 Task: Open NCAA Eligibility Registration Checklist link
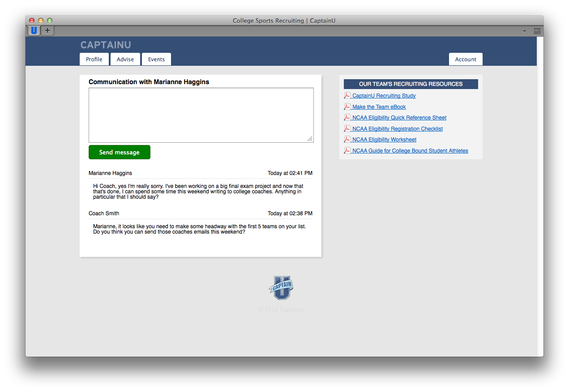[x=398, y=129]
